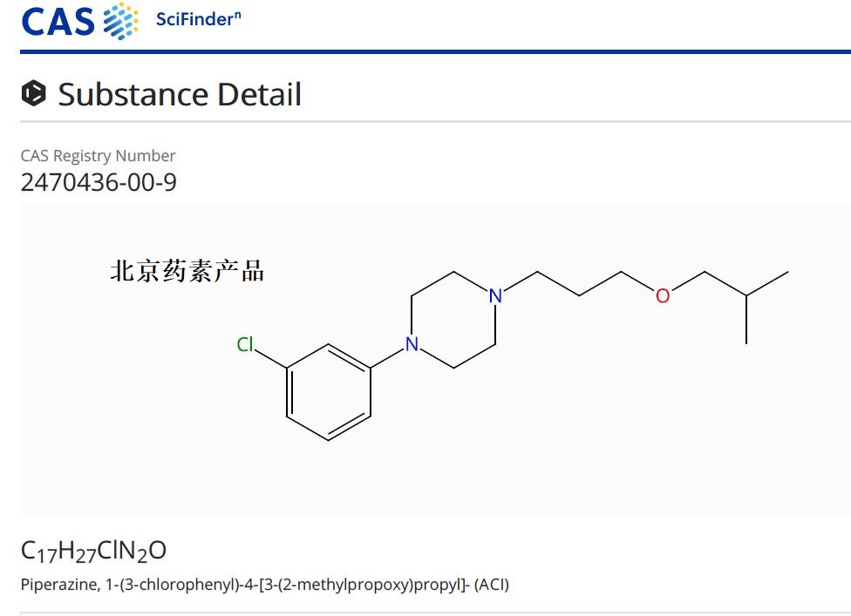
Task: Click the propyl chain between N and O
Action: (x=579, y=284)
